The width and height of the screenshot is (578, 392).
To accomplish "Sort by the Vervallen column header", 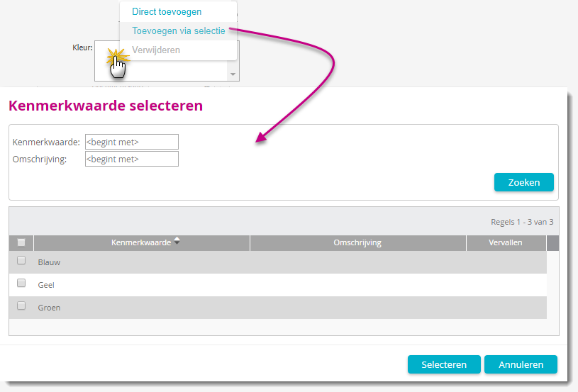I will [x=506, y=243].
